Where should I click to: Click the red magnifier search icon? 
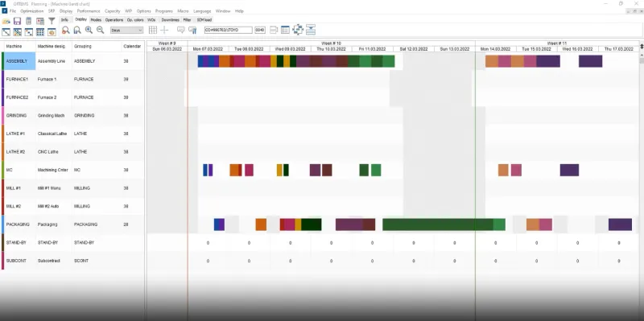(66, 30)
